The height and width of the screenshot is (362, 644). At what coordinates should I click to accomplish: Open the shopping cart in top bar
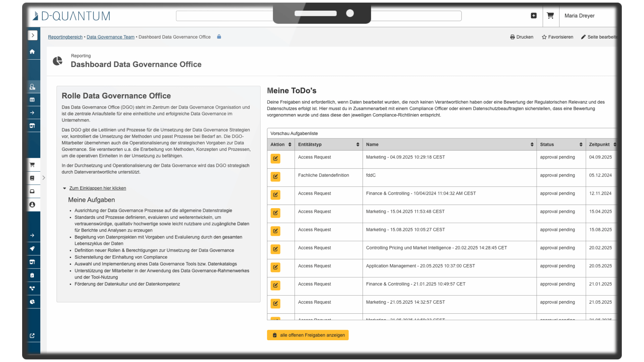click(550, 16)
